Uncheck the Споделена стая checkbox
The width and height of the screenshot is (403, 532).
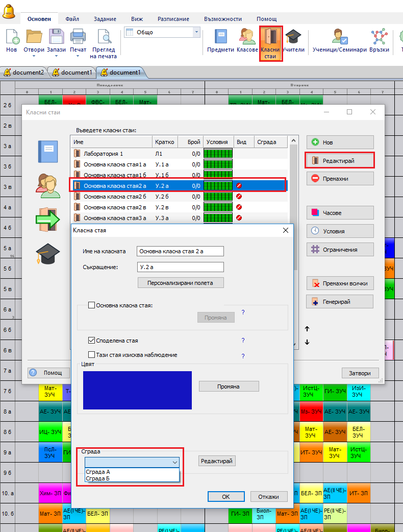92,341
